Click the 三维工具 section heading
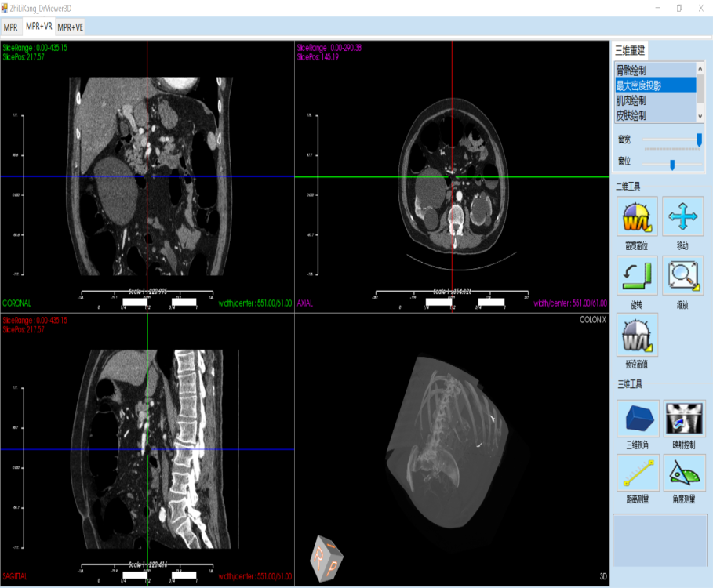 coord(630,384)
